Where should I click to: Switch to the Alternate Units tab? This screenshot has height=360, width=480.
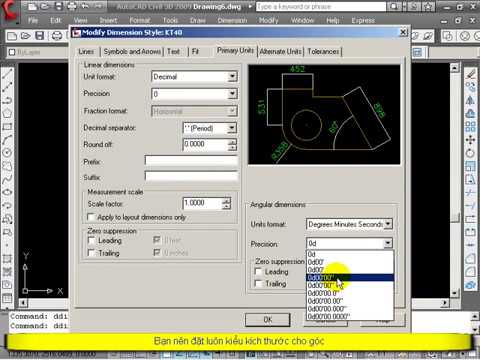[x=280, y=51]
